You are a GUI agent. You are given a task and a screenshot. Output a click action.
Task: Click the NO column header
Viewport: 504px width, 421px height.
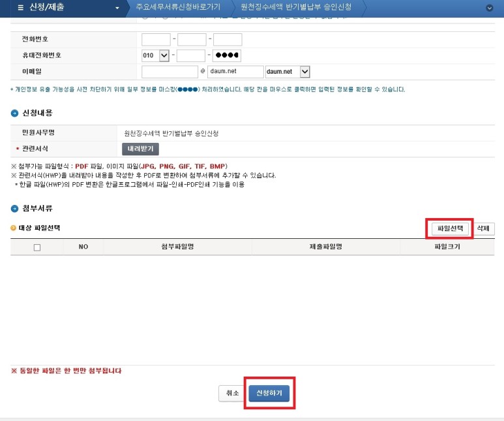pos(83,247)
